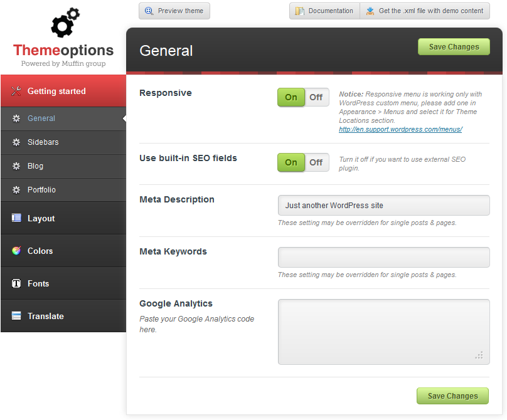
Task: Click the gear icon next to Portfolio
Action: point(16,190)
